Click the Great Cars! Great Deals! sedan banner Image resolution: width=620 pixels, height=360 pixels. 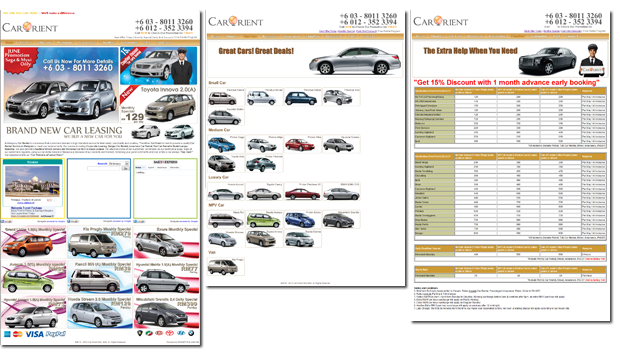tap(305, 59)
